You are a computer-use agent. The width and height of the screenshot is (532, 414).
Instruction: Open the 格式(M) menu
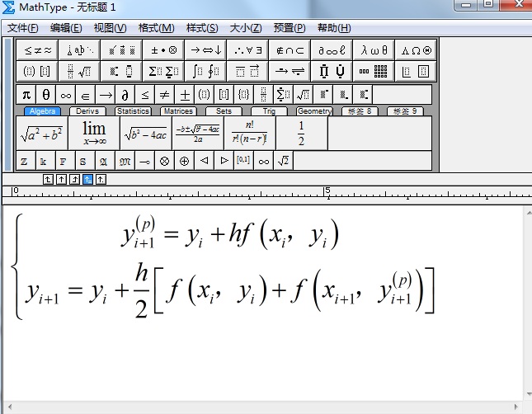click(156, 28)
